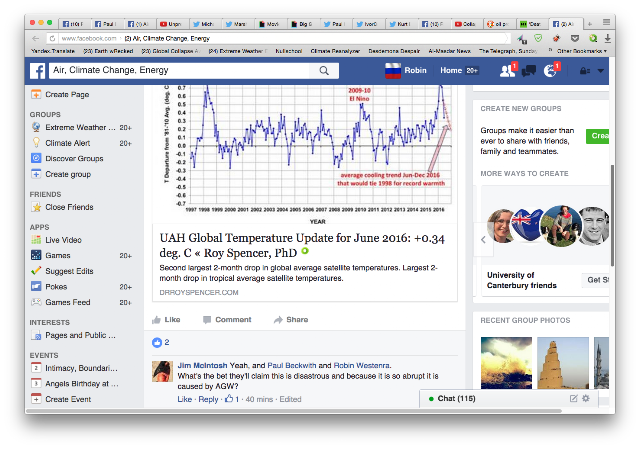Open notifications globe icon
Screen dimensions: 640x449
click(x=550, y=71)
